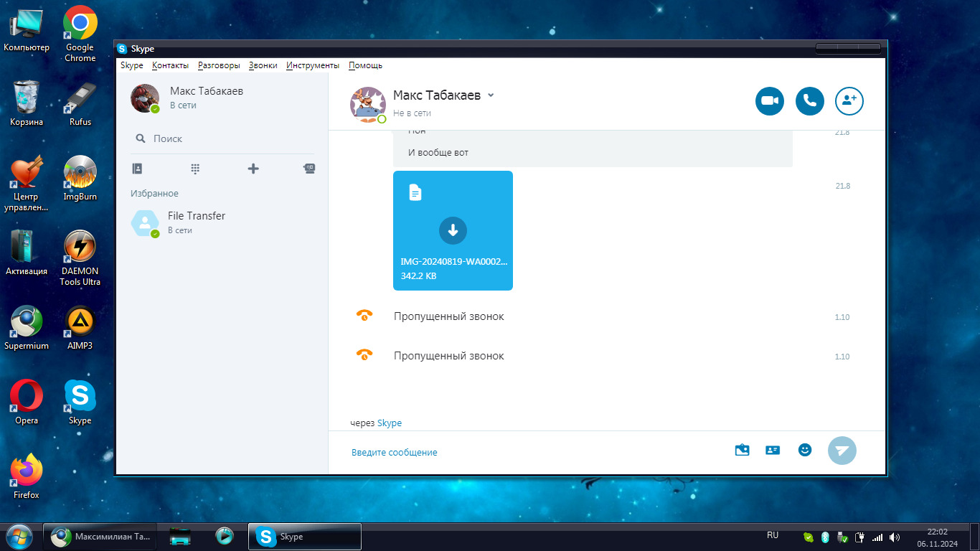
Task: Open the Windows Start menu
Action: click(19, 536)
